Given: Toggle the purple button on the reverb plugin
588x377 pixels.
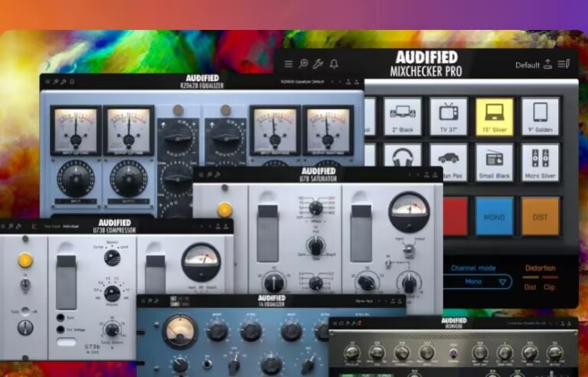Looking at the screenshot, I should (x=453, y=353).
